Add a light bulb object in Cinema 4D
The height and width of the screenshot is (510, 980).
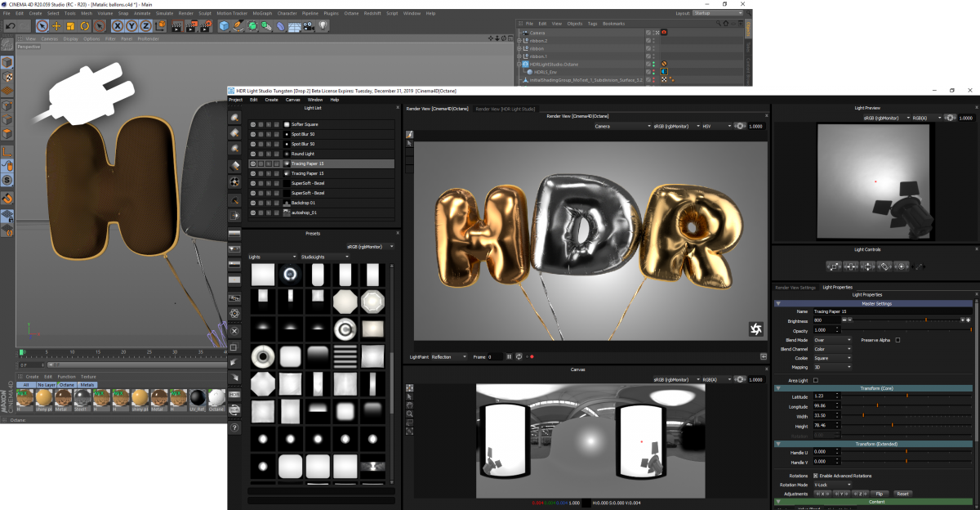coord(323,26)
